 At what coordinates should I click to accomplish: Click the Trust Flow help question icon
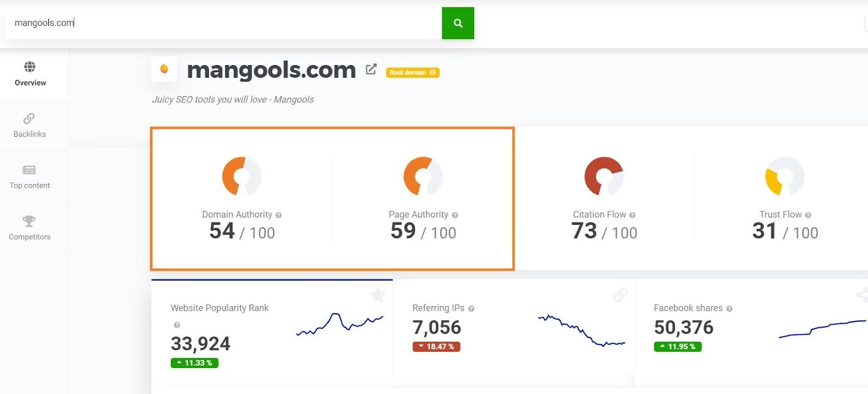click(808, 215)
